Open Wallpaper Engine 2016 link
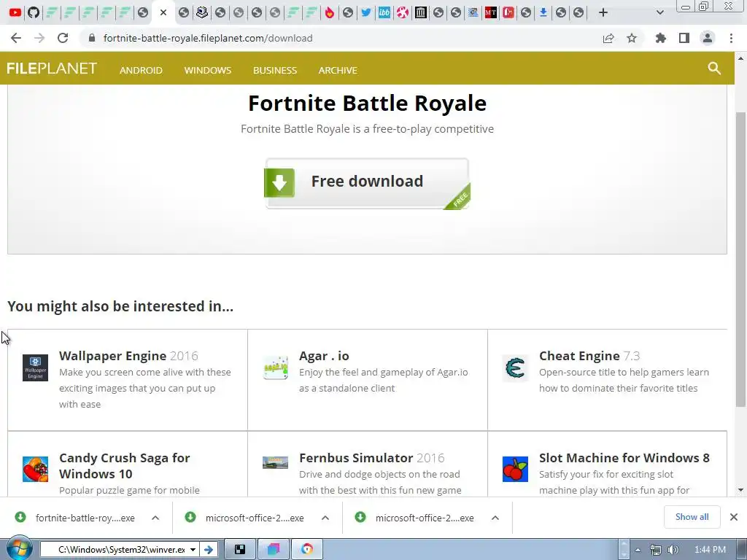The image size is (747, 560). click(x=128, y=356)
